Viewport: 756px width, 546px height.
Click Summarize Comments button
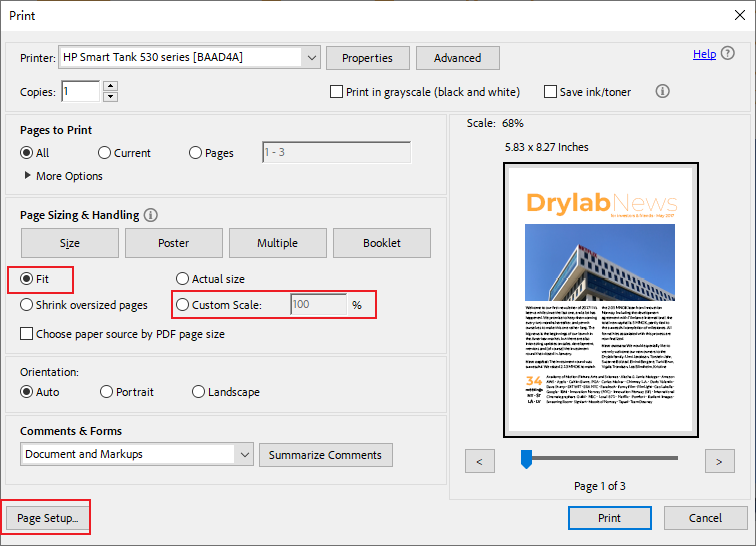[325, 455]
